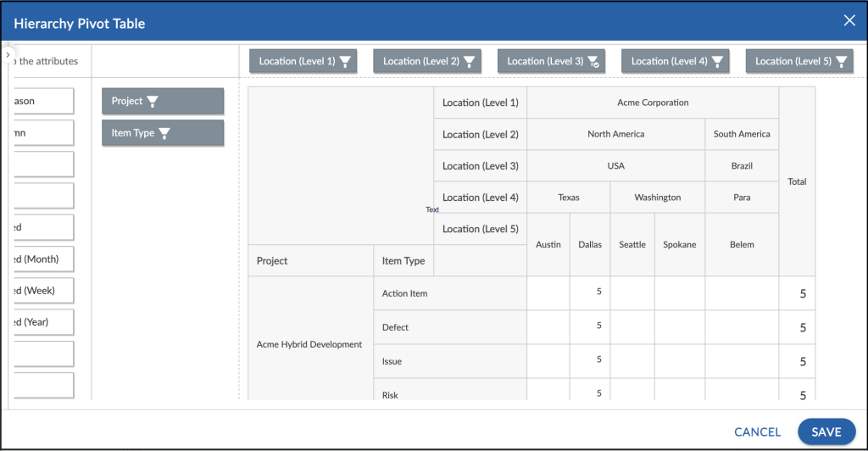Click Dallas value 5 in Action Item row
The image size is (868, 451).
(x=590, y=292)
